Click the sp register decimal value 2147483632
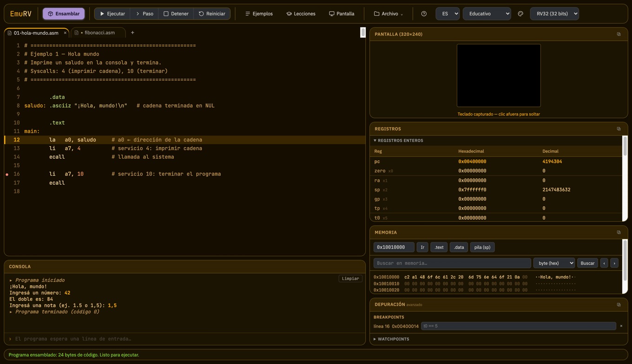This screenshot has height=364, width=632. 556,190
